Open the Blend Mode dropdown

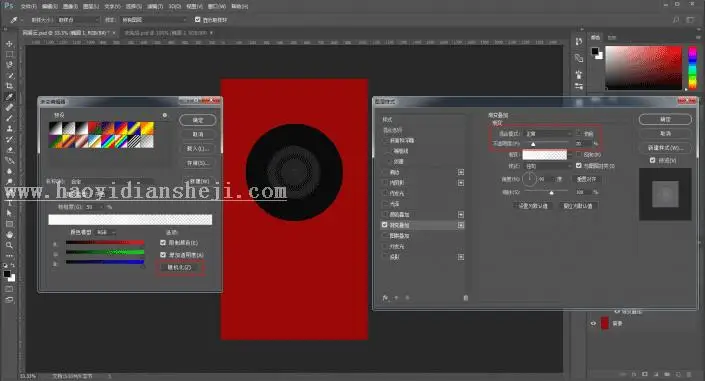pos(548,134)
